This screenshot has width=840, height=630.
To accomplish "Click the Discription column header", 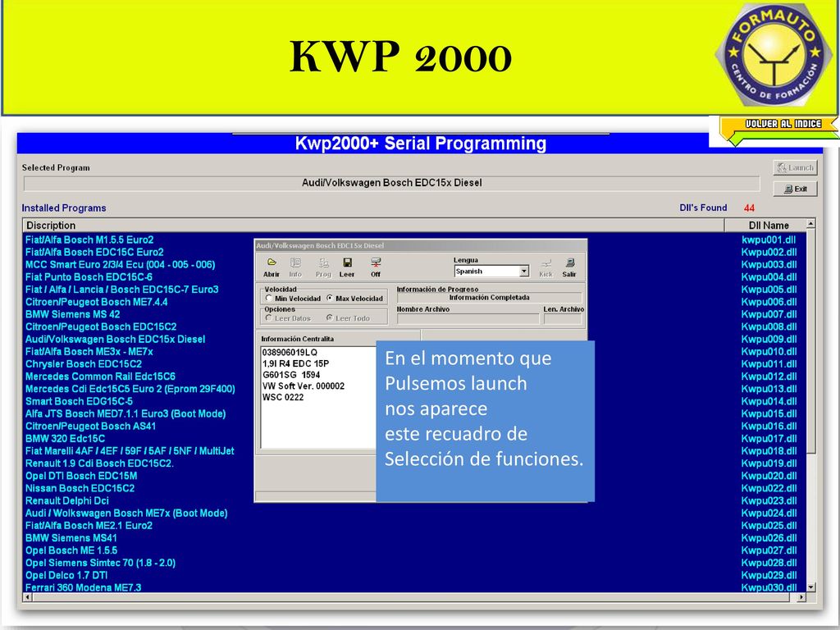I will point(373,225).
